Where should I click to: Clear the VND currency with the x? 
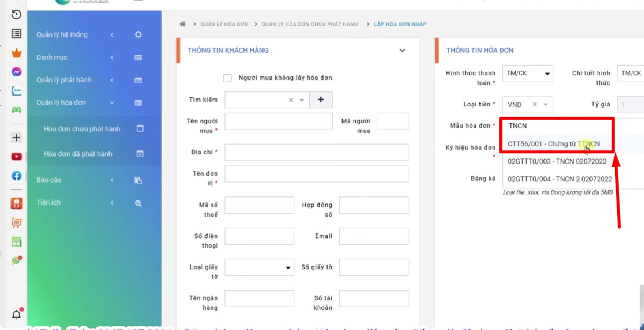[535, 105]
